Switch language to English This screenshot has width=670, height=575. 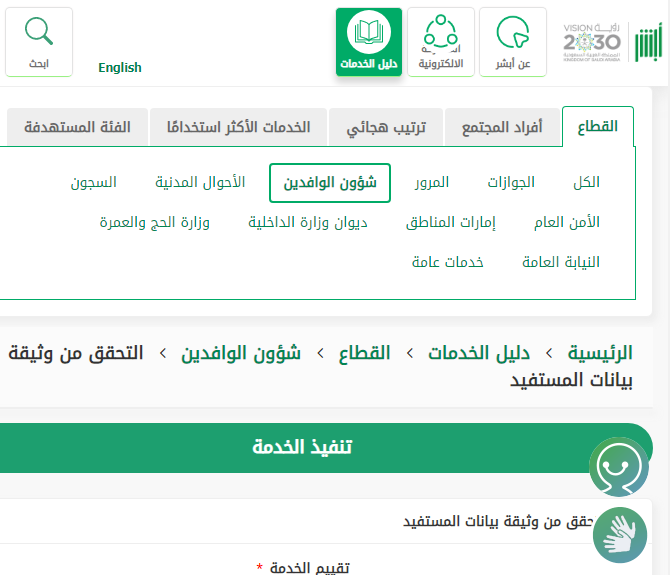coord(120,68)
